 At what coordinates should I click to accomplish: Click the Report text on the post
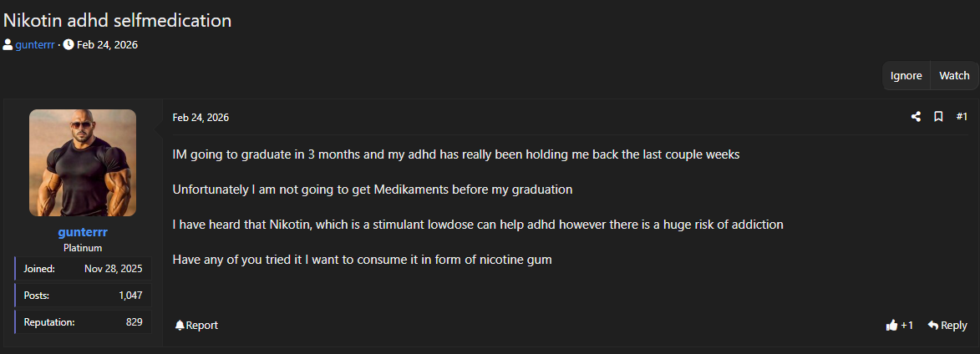tap(202, 325)
